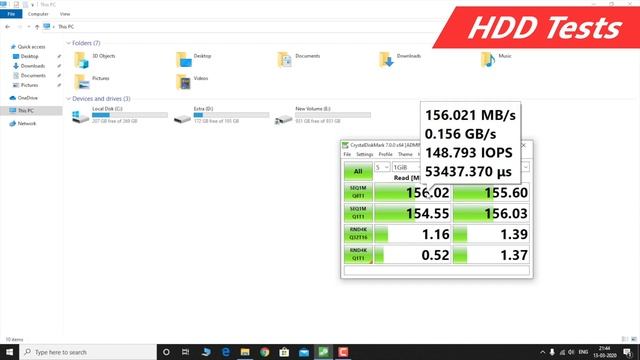Collapse the Folders (7) group
The height and width of the screenshot is (360, 640).
pos(69,43)
